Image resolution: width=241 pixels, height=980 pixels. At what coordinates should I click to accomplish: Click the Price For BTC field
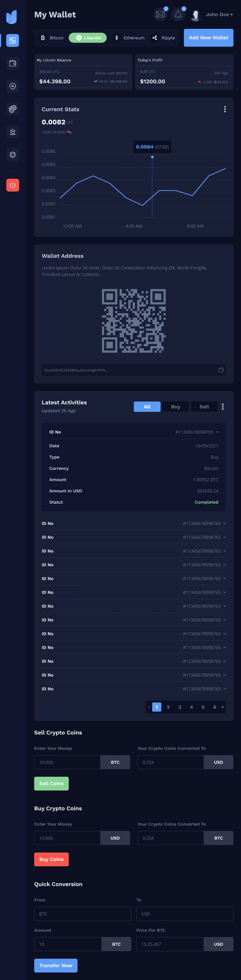point(170,944)
